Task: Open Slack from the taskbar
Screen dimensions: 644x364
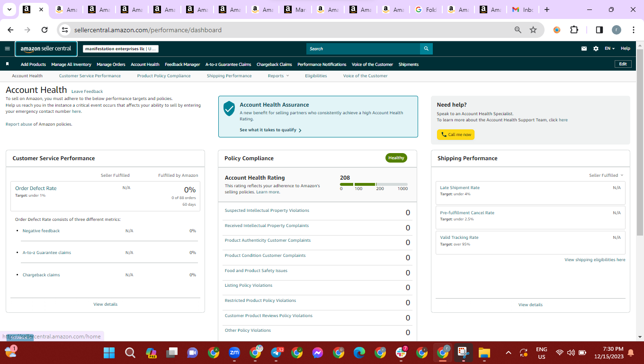Action: 401,353
